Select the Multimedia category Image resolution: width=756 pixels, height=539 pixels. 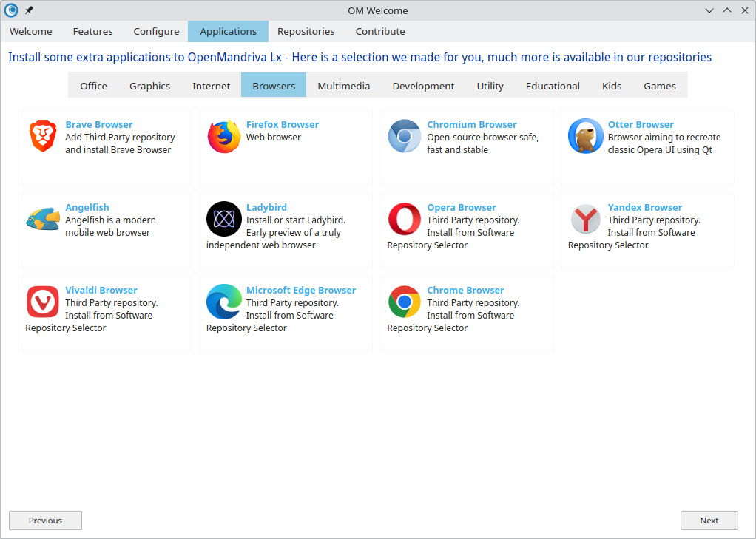point(344,86)
